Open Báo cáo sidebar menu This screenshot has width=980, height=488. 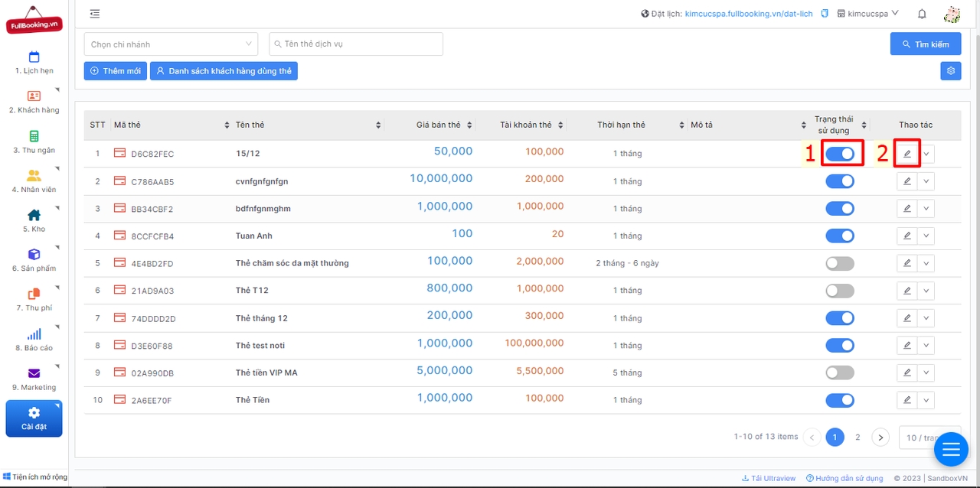[x=34, y=340]
